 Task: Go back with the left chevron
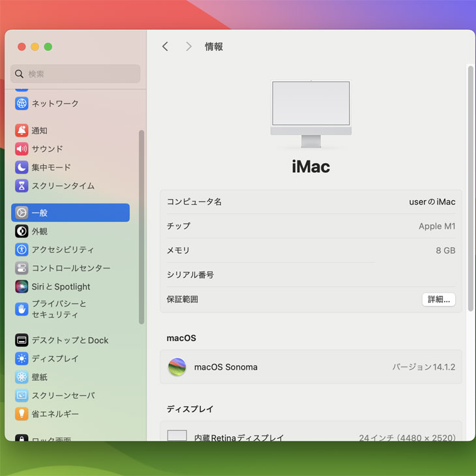[165, 46]
